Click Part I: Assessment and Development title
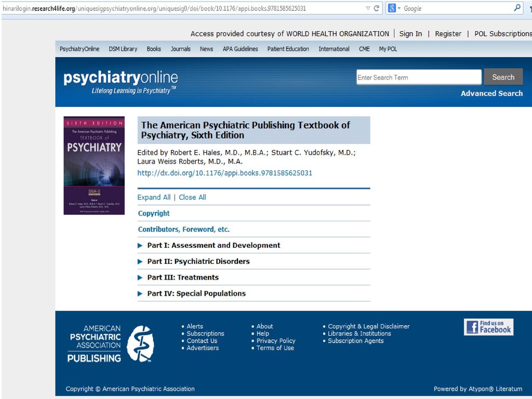The height and width of the screenshot is (399, 532). [214, 245]
